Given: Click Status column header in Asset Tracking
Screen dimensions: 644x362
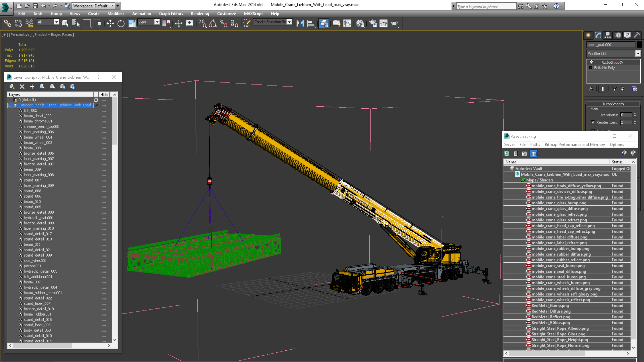Looking at the screenshot, I should 620,162.
